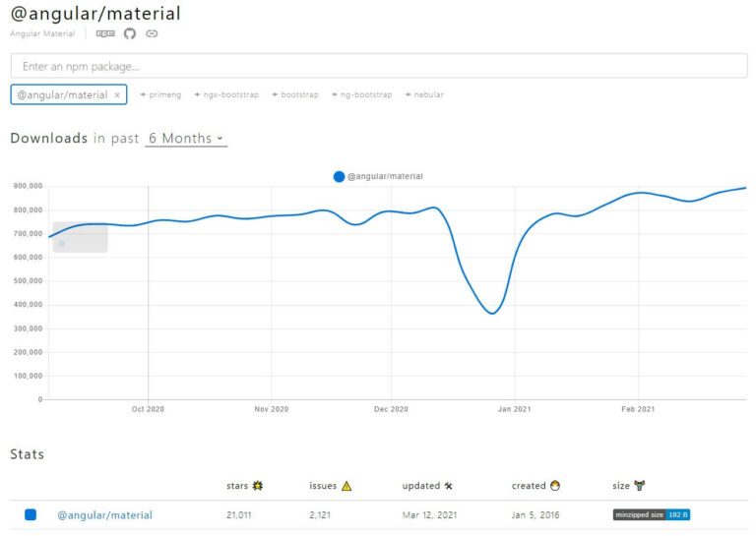Add the bootstrap suggested package
This screenshot has width=756, height=536.
tap(294, 95)
